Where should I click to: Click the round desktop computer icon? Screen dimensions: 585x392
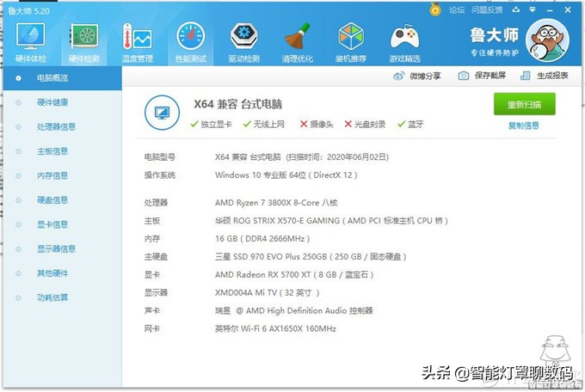pos(162,113)
